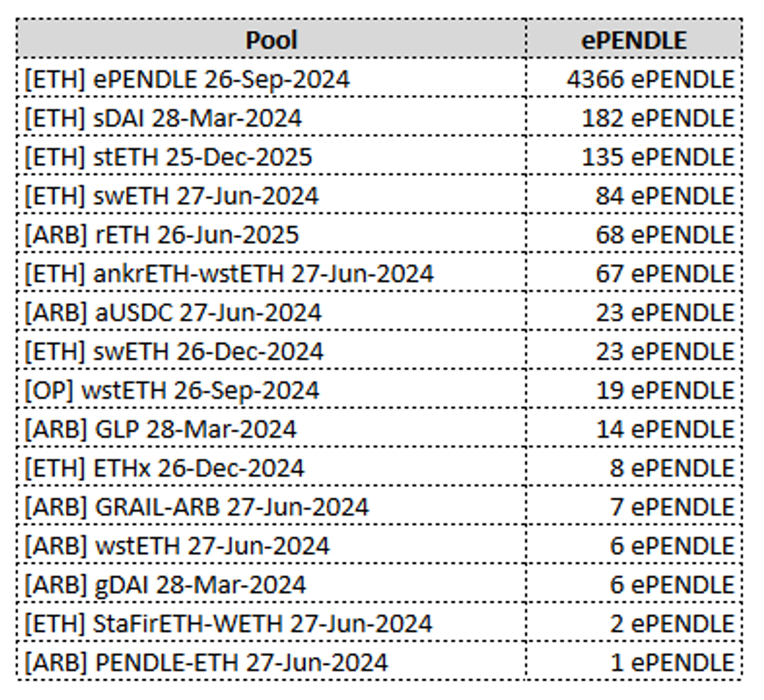The height and width of the screenshot is (700, 764).
Task: Select the [ETH] ETHx 26-Dec-2024 cell
Action: click(165, 468)
